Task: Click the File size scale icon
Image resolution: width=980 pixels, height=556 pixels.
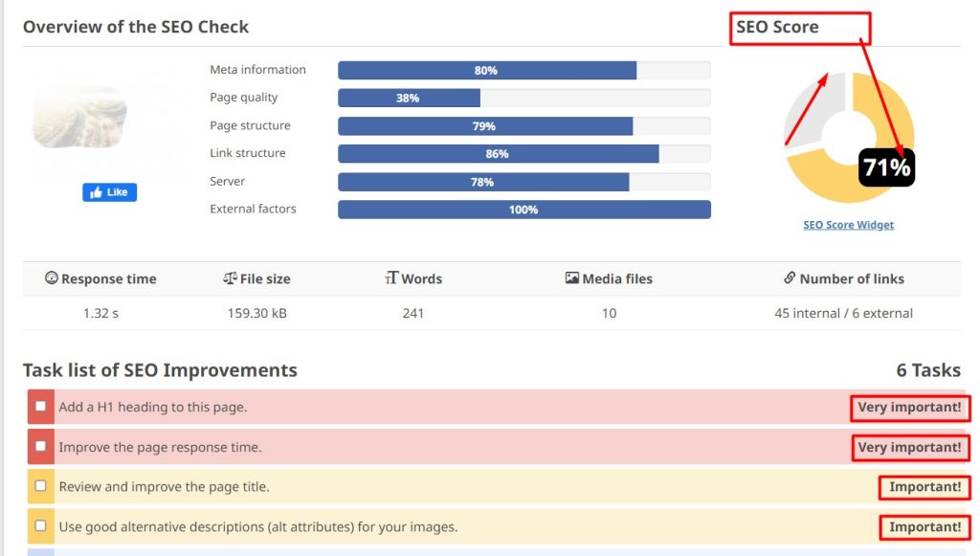Action: pyautogui.click(x=229, y=278)
